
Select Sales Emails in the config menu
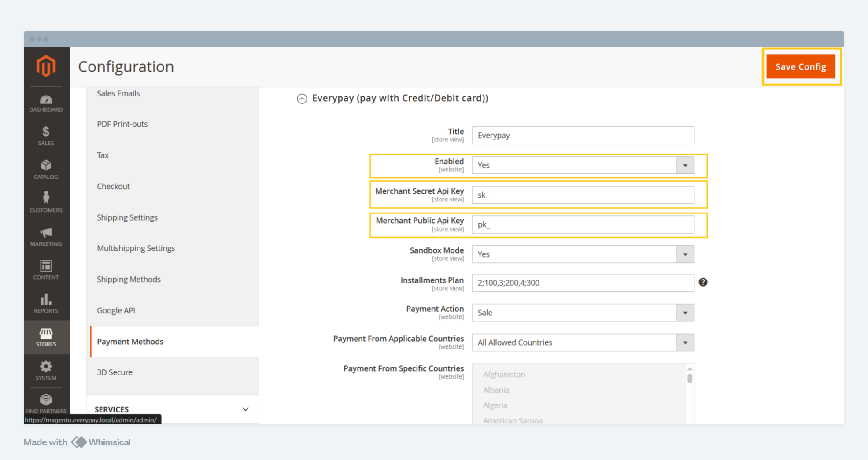tap(118, 93)
